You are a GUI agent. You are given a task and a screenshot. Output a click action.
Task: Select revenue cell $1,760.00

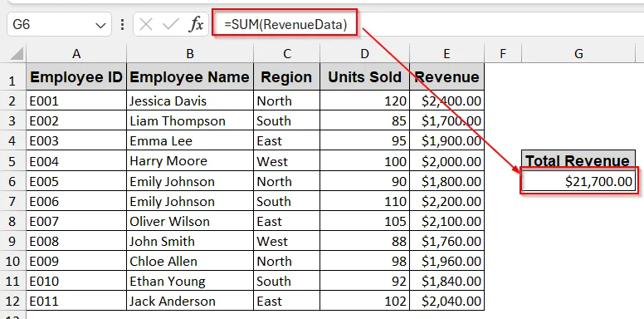point(446,241)
